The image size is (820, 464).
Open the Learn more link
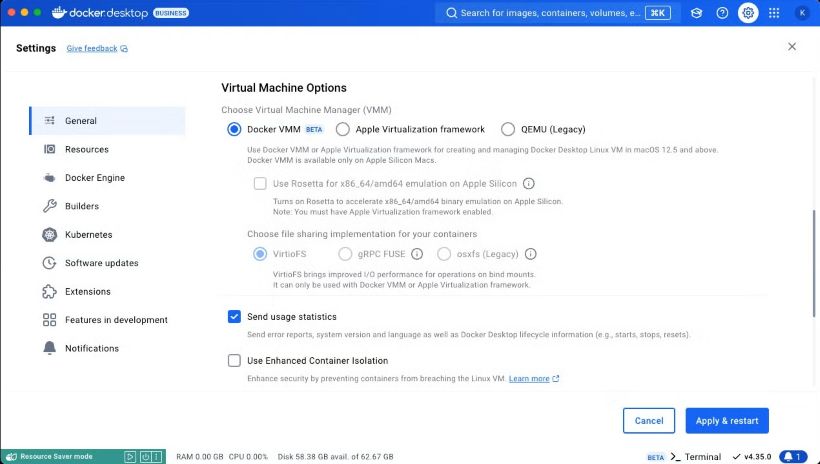(529, 379)
